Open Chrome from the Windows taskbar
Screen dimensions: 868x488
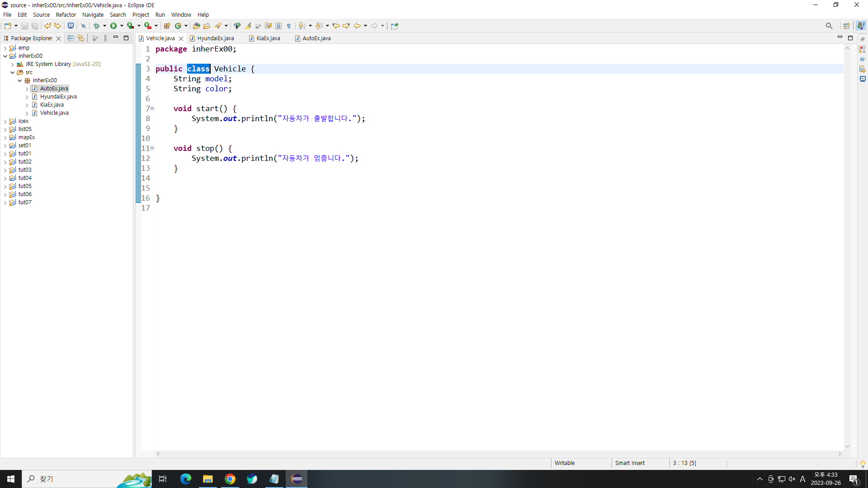click(x=230, y=479)
